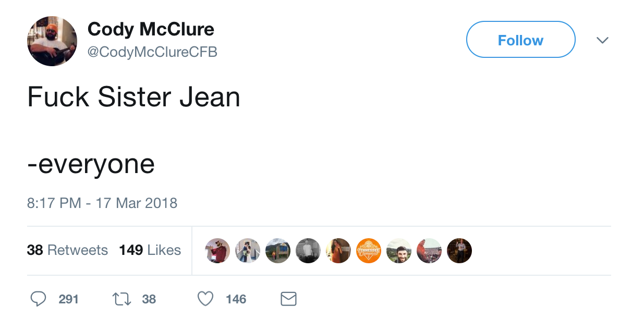View the list of 149 Likes
Viewport: 644px width, 331px height.
click(x=150, y=250)
